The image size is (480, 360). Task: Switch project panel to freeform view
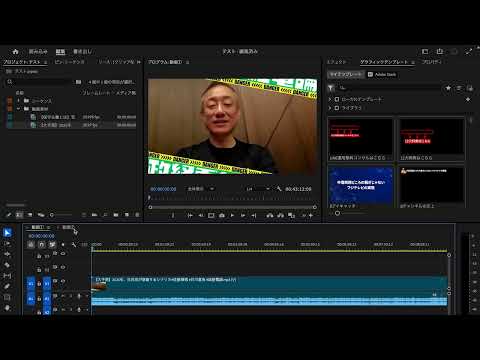tap(41, 215)
